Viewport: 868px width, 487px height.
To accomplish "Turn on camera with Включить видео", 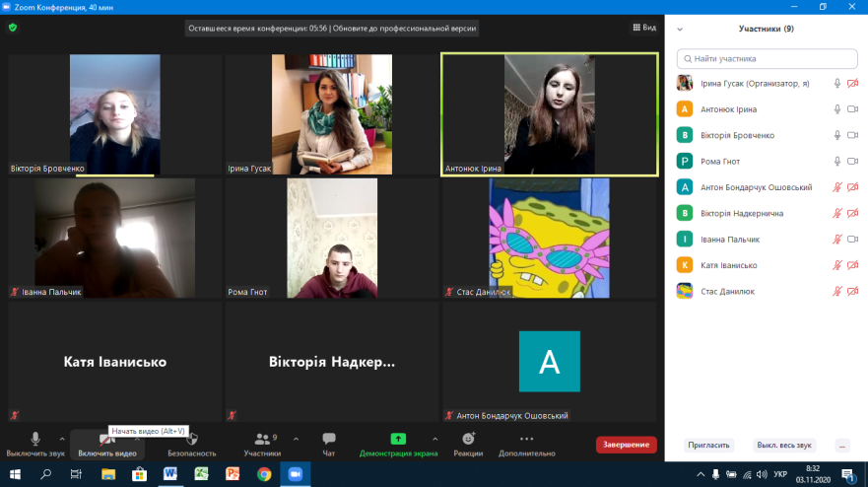I will coord(106,445).
